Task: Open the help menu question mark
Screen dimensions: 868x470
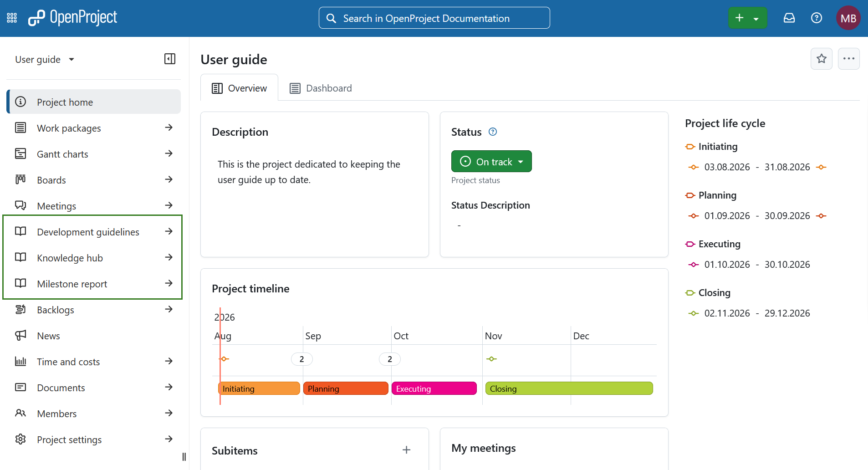Action: click(x=817, y=18)
